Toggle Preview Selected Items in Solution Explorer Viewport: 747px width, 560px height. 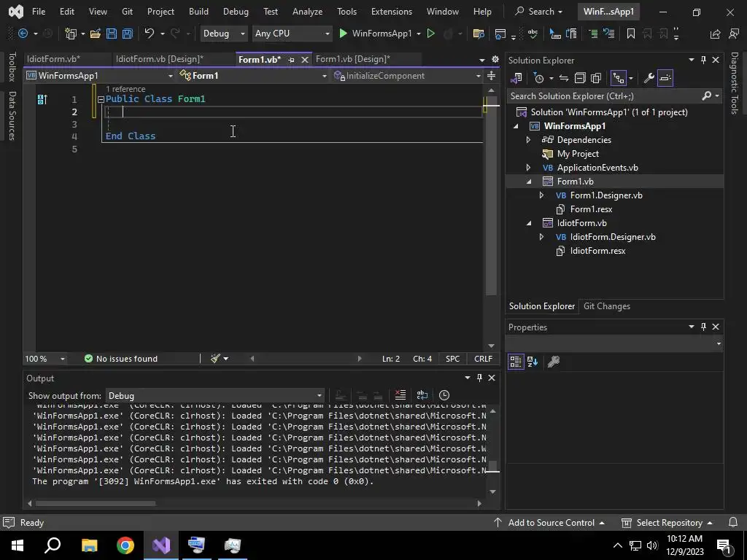point(665,78)
